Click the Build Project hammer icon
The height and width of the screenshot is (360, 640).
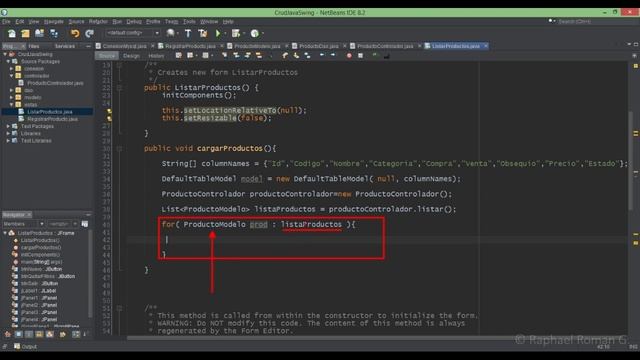coord(188,33)
